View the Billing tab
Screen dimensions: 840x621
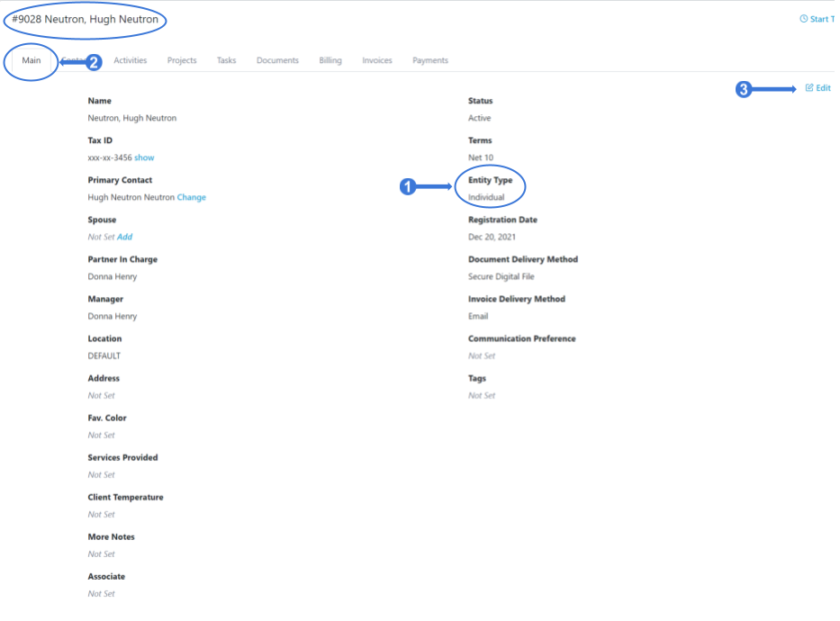pyautogui.click(x=330, y=61)
